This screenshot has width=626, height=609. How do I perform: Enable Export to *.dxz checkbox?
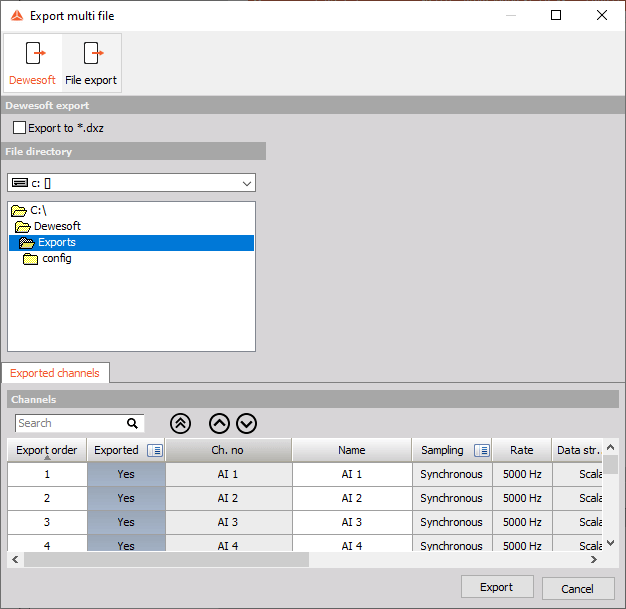point(20,128)
